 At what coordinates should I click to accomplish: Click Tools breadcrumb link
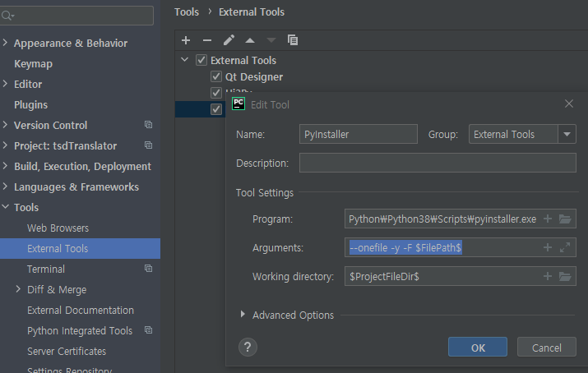[x=187, y=12]
